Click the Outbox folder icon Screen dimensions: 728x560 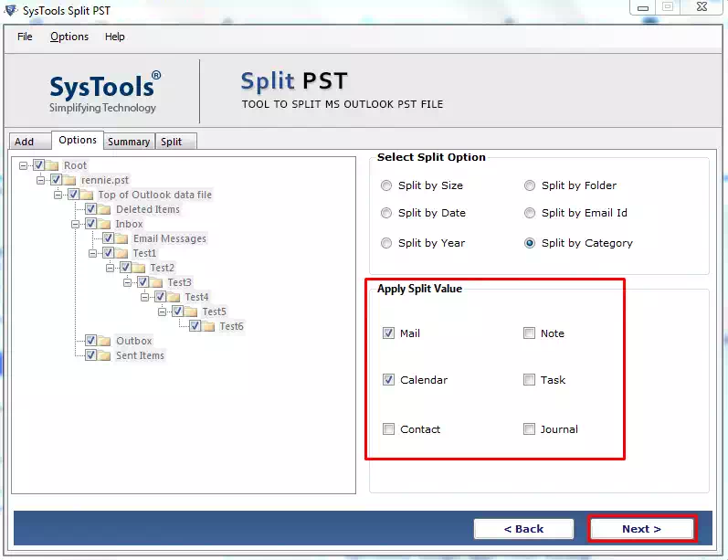(104, 341)
